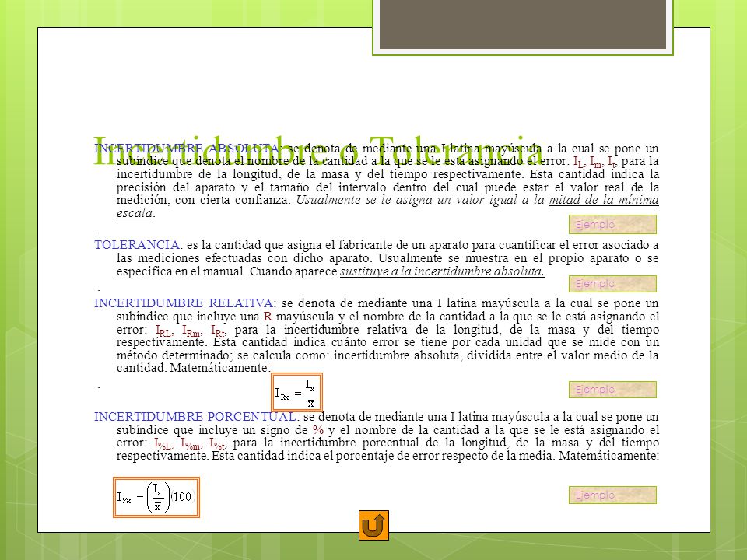This screenshot has width=747, height=560.
Task: Click the underlined text mitad de la mínima
Action: (604, 200)
